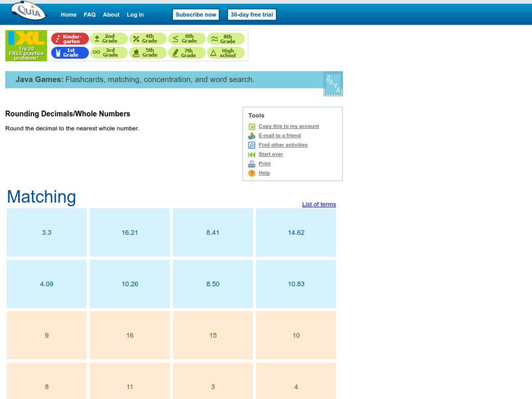
Task: Pick the 8.50 decimal card
Action: point(213,284)
